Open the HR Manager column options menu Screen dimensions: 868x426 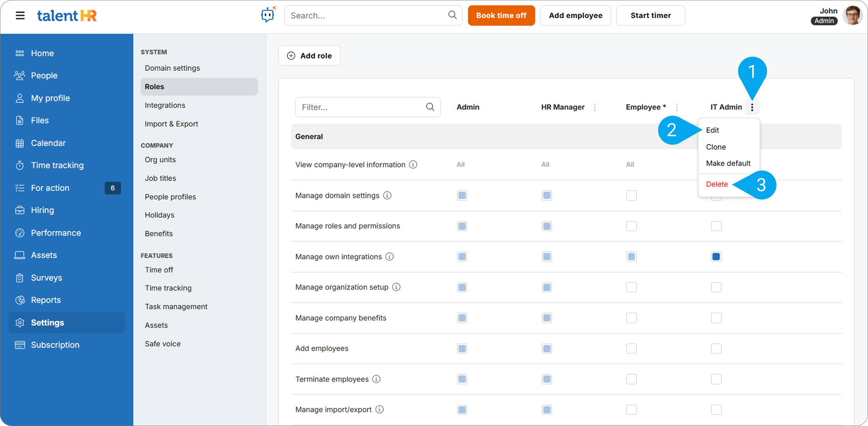tap(595, 107)
